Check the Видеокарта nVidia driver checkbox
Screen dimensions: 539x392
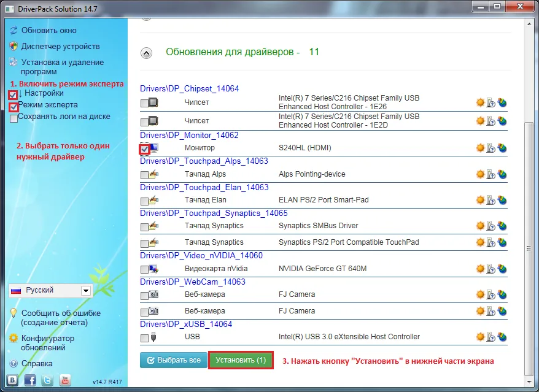click(x=144, y=270)
